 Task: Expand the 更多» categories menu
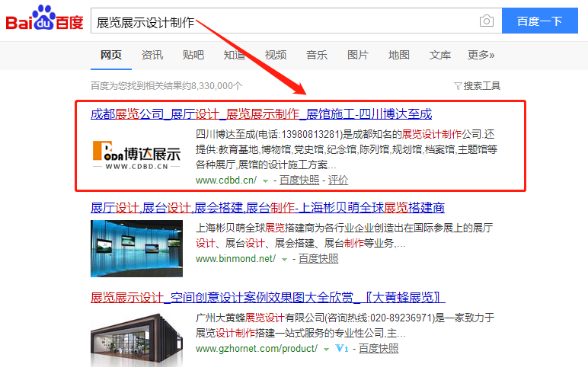click(481, 55)
